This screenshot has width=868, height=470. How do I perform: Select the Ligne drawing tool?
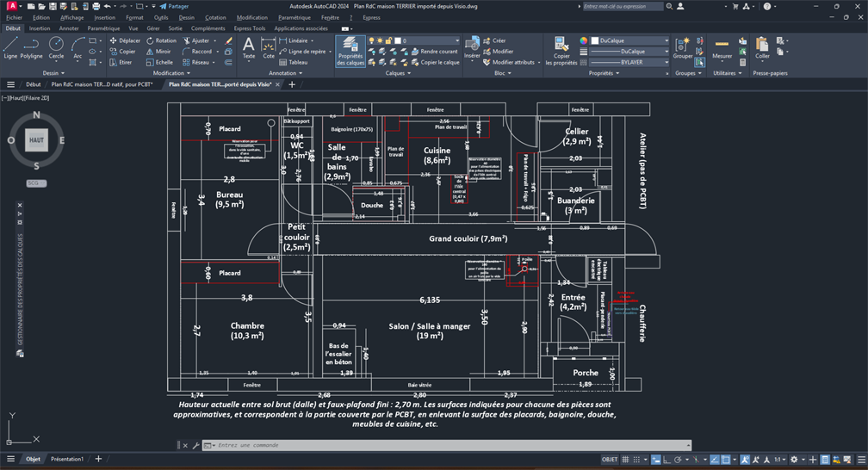pyautogui.click(x=10, y=47)
